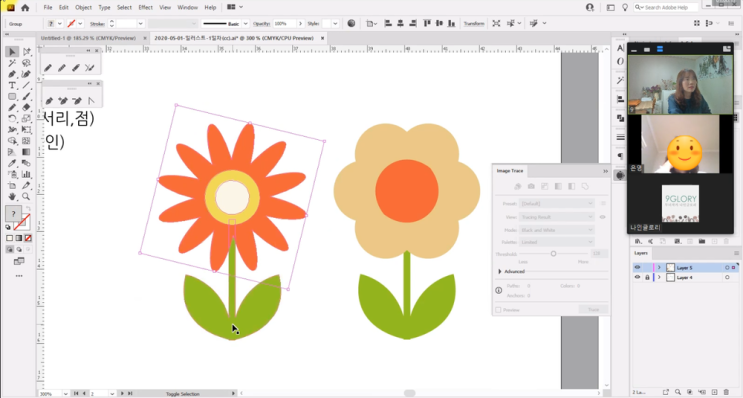Open the stroke weight dropdown
The height and width of the screenshot is (398, 743).
pyautogui.click(x=140, y=23)
